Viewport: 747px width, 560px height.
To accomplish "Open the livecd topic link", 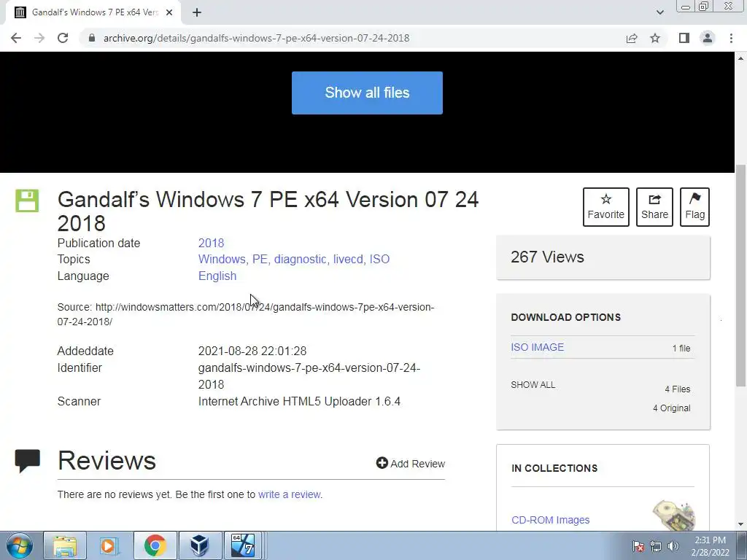I will click(x=349, y=259).
